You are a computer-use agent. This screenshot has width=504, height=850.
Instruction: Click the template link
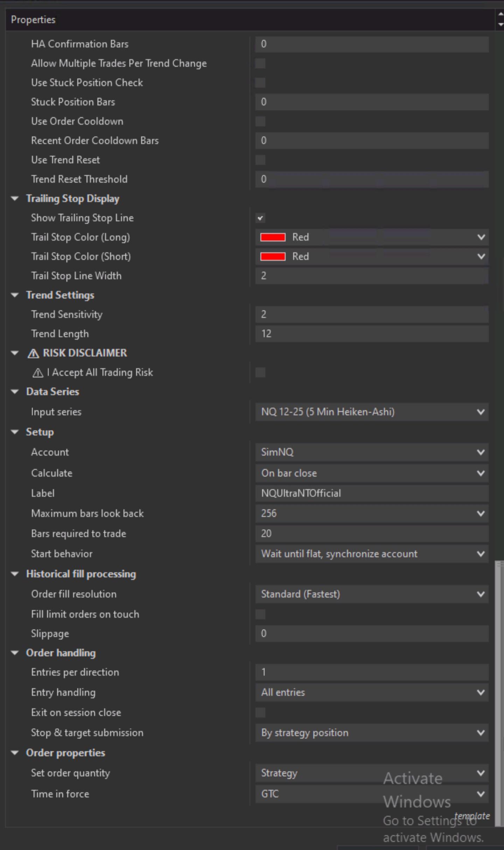coord(472,816)
